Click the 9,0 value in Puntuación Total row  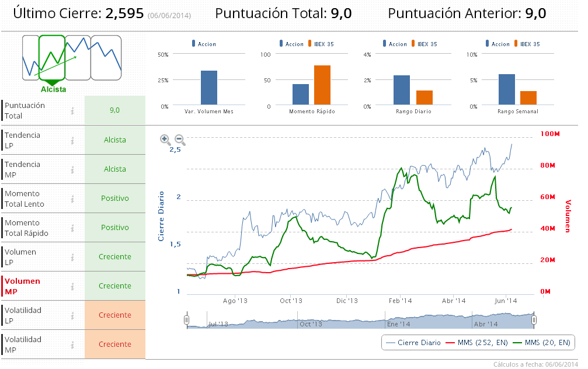[115, 110]
